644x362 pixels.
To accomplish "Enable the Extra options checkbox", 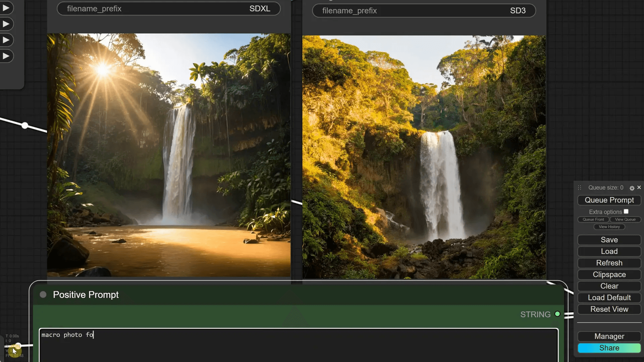I will tap(626, 212).
